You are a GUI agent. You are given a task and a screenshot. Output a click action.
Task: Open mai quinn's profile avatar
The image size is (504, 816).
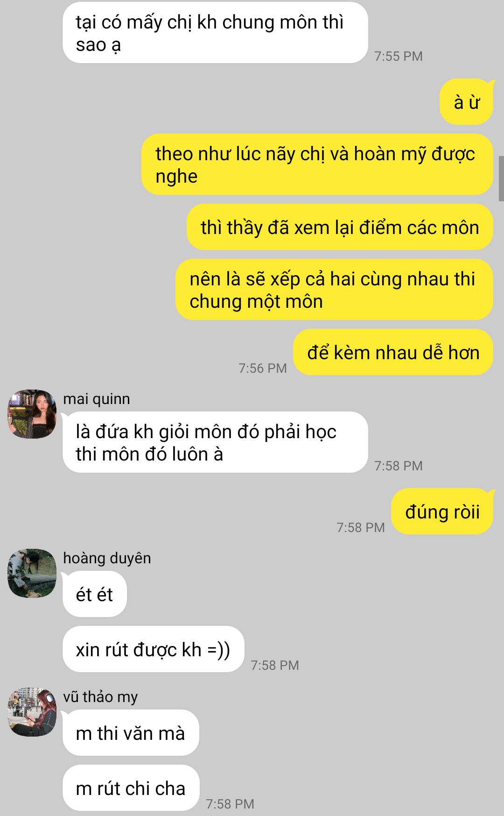(32, 414)
